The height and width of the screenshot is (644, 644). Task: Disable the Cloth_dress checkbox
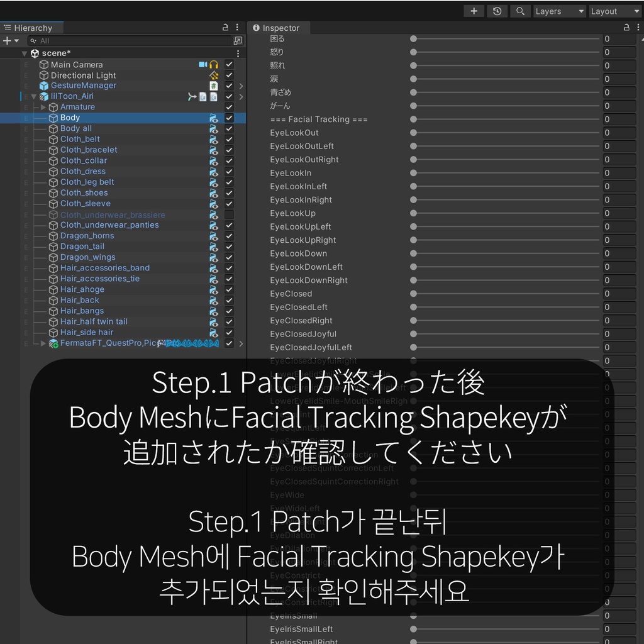pyautogui.click(x=229, y=171)
